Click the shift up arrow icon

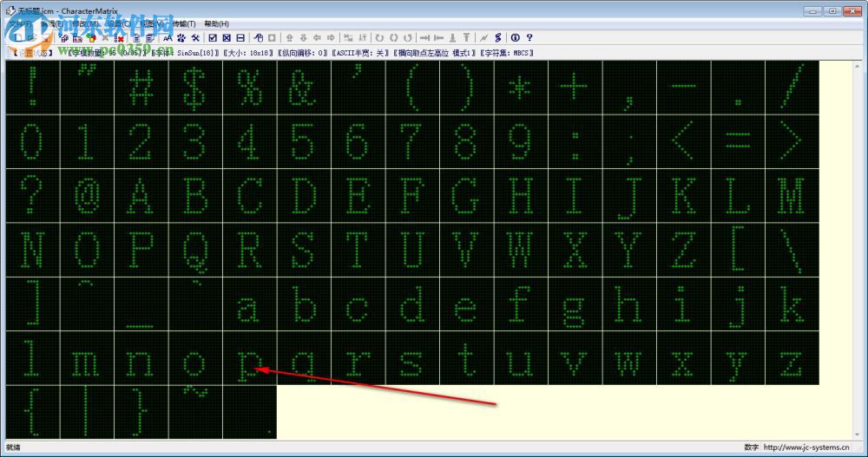pyautogui.click(x=290, y=37)
